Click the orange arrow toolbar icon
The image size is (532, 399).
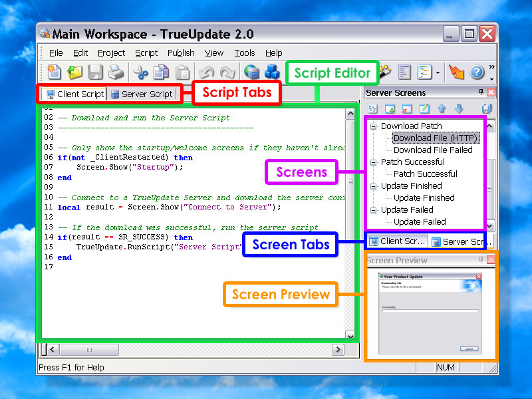point(456,72)
